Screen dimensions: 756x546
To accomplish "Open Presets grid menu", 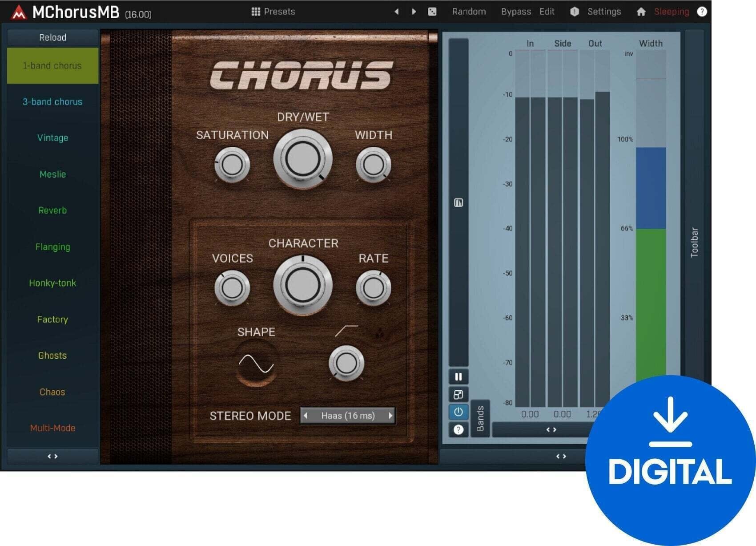I will (x=273, y=12).
